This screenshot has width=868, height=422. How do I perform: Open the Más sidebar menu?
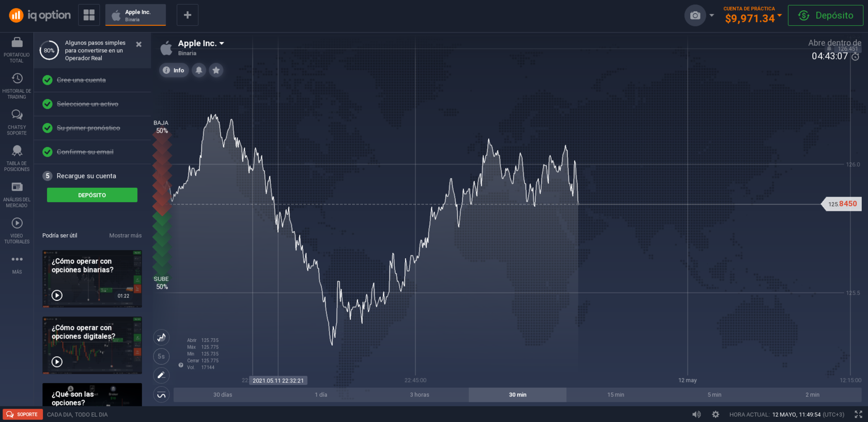[17, 264]
